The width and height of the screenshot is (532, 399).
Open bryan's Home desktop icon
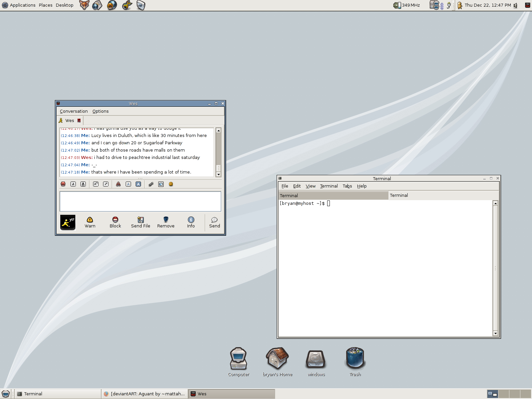pos(277,362)
